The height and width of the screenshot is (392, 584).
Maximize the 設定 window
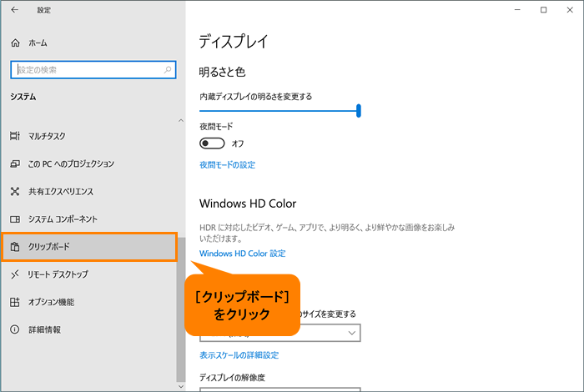pyautogui.click(x=543, y=10)
